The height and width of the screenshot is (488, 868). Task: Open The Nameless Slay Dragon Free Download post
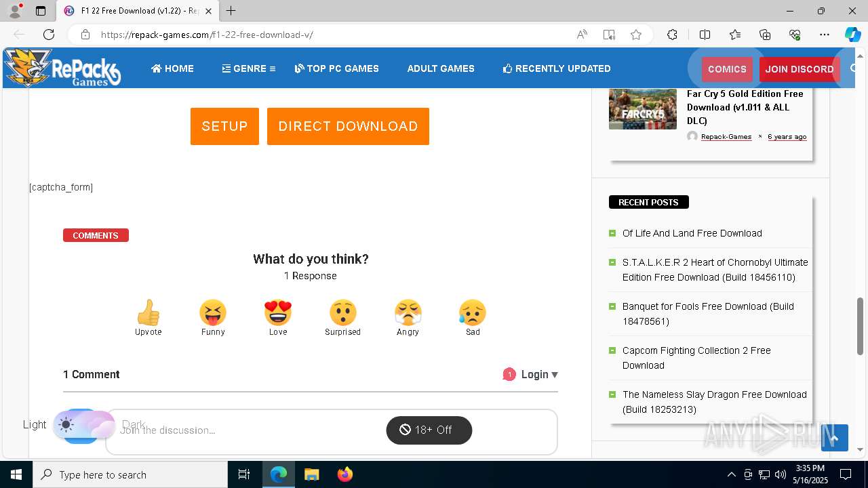coord(715,402)
